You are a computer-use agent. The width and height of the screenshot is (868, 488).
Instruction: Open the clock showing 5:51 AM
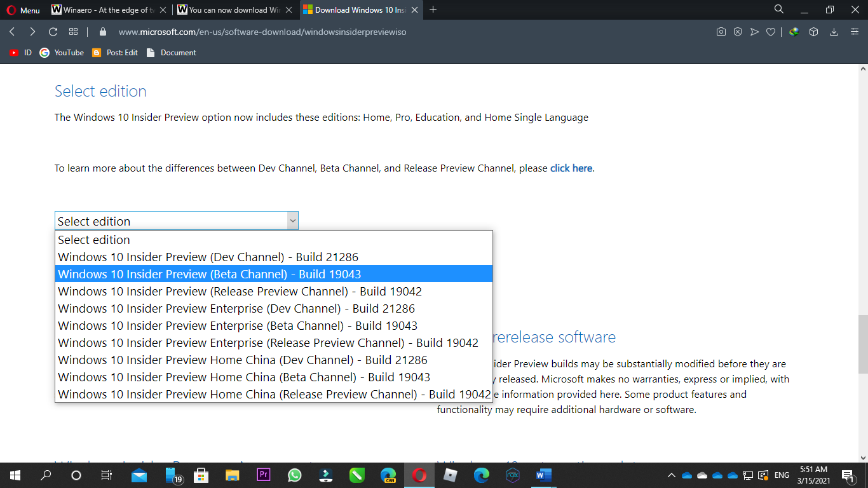coord(813,475)
